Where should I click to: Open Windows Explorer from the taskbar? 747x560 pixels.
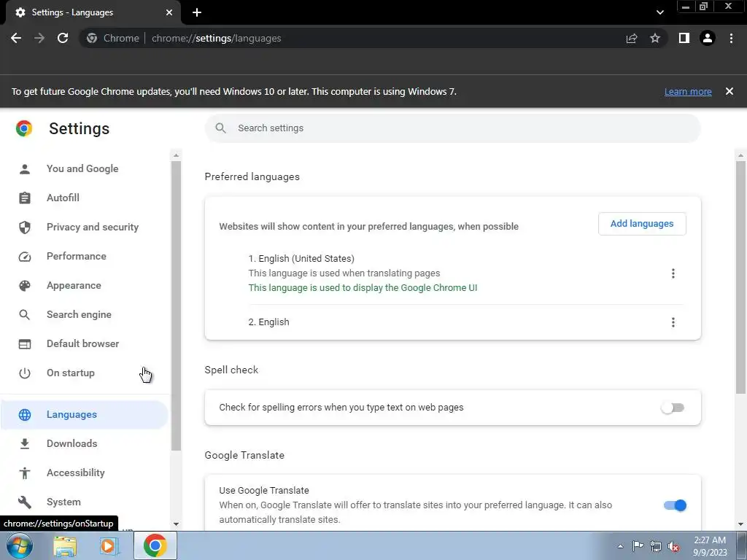(x=65, y=545)
